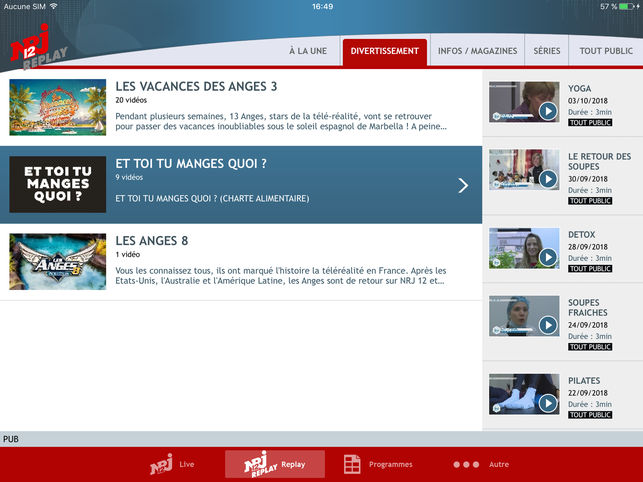Select LES VACANCES DES ANGES 3 title
Image resolution: width=643 pixels, height=482 pixels.
(x=196, y=86)
